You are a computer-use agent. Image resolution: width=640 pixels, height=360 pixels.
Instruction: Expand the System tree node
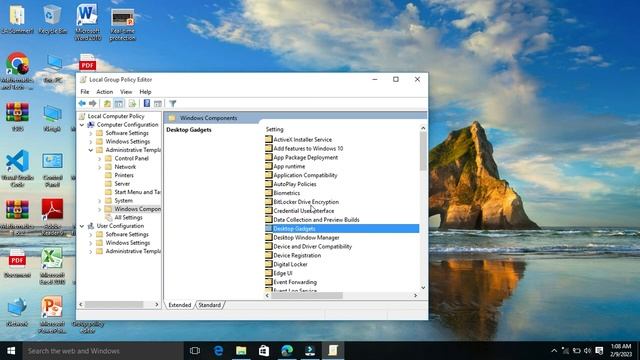pyautogui.click(x=100, y=201)
